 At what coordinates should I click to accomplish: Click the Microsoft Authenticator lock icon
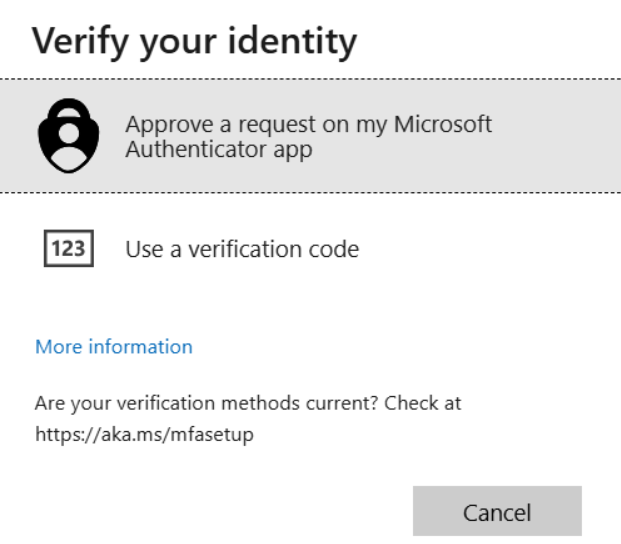tap(69, 136)
